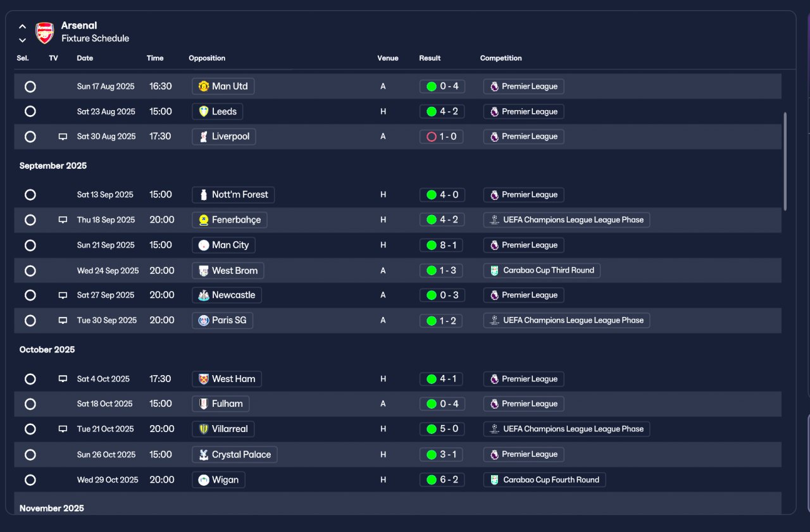Click the West Ham club badge icon
810x532 pixels.
coord(204,379)
